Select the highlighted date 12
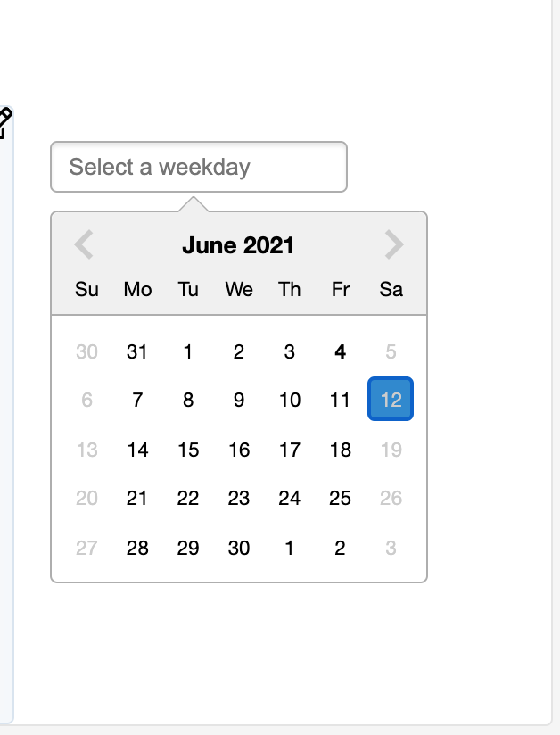The width and height of the screenshot is (560, 735). coord(391,400)
